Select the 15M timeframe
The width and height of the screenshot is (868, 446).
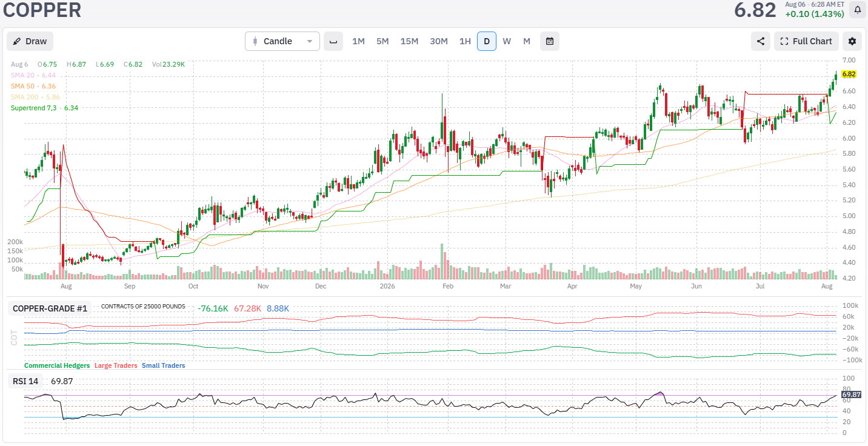[409, 41]
